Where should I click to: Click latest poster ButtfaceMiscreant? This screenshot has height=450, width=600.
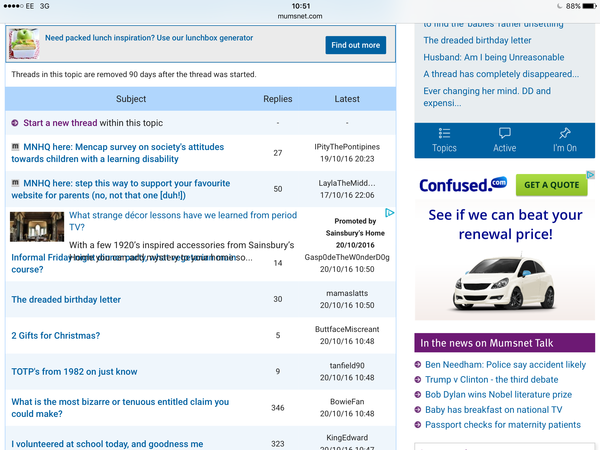(347, 329)
